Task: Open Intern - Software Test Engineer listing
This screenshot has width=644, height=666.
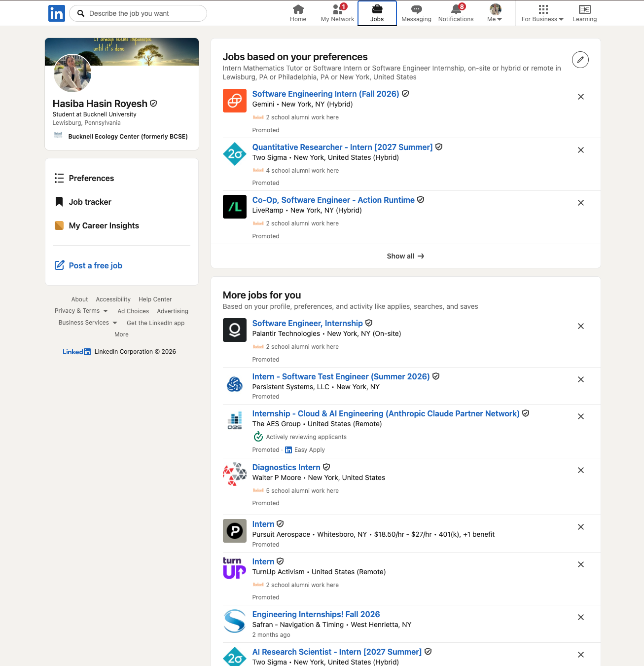Action: [341, 376]
